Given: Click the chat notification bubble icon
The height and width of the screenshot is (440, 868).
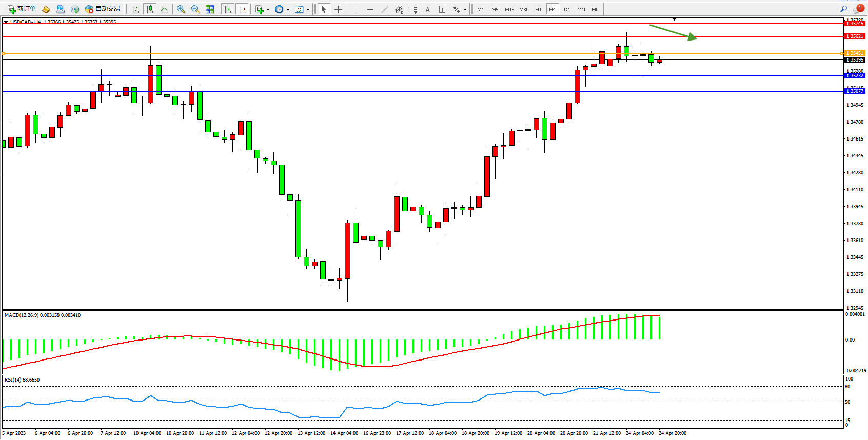Looking at the screenshot, I should 858,9.
